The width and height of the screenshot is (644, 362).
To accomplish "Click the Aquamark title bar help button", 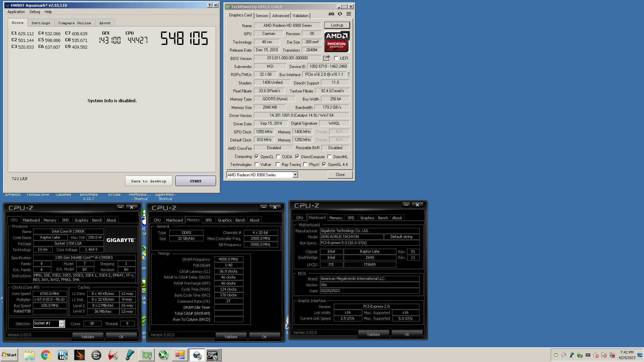I will pyautogui.click(x=210, y=5).
